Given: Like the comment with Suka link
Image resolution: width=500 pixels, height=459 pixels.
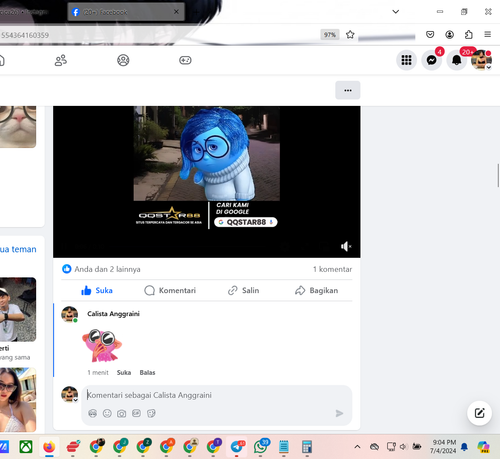Looking at the screenshot, I should pyautogui.click(x=124, y=372).
